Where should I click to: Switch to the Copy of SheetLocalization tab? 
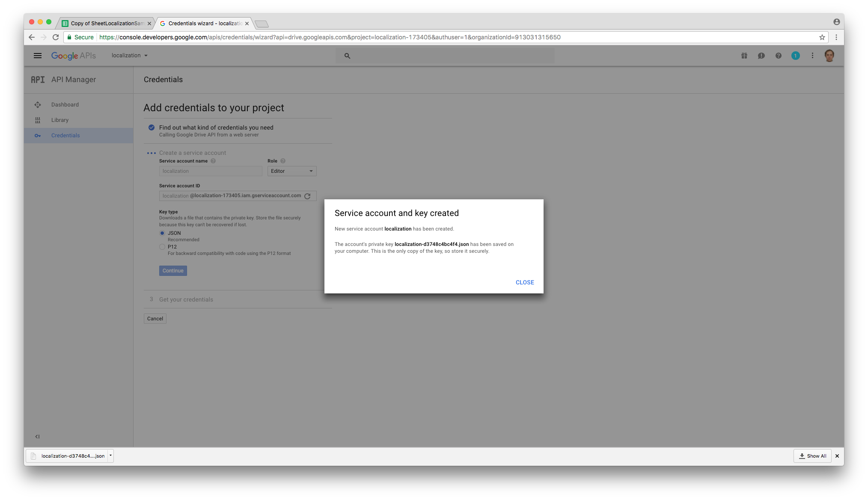point(107,24)
